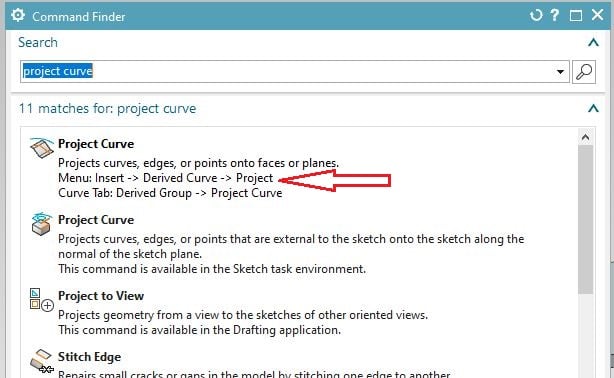The height and width of the screenshot is (378, 614).
Task: Click the results list scrollbar thumb
Action: point(585,219)
